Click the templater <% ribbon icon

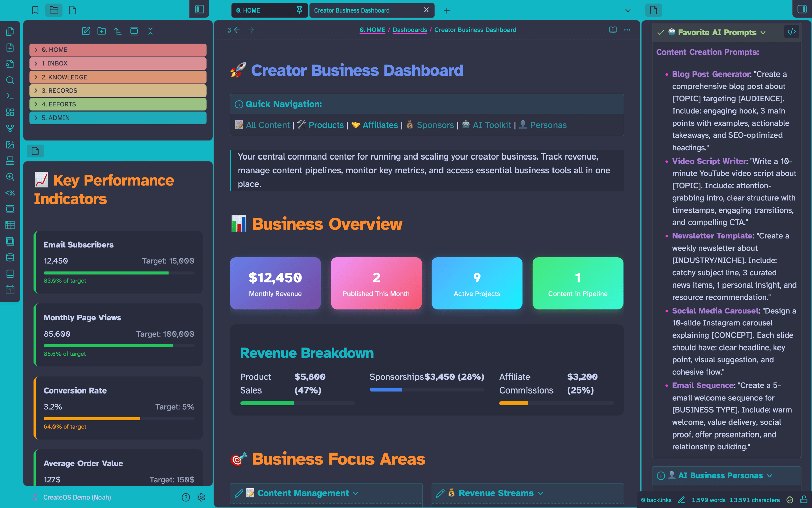[10, 193]
